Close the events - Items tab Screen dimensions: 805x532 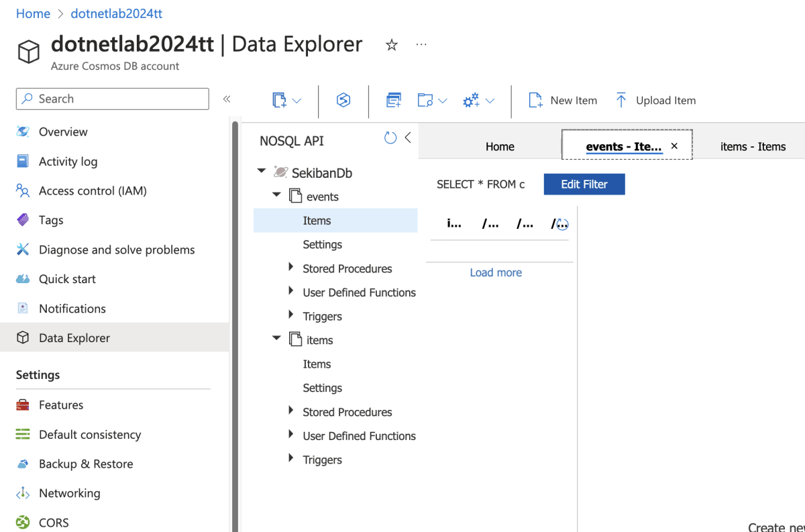click(x=674, y=146)
